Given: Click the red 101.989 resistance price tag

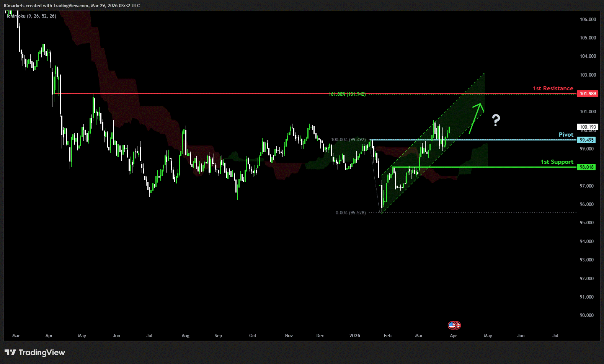Looking at the screenshot, I should pos(588,94).
